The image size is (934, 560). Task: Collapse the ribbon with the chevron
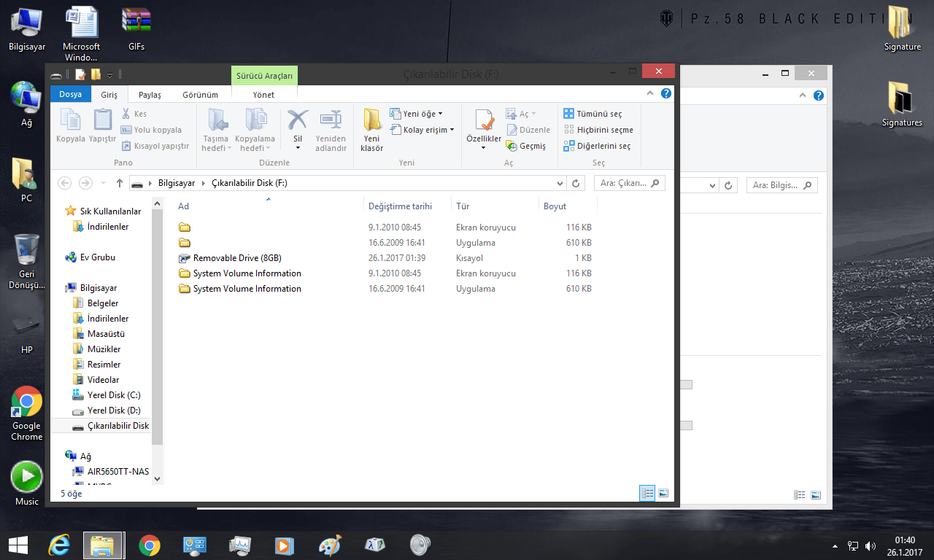651,94
